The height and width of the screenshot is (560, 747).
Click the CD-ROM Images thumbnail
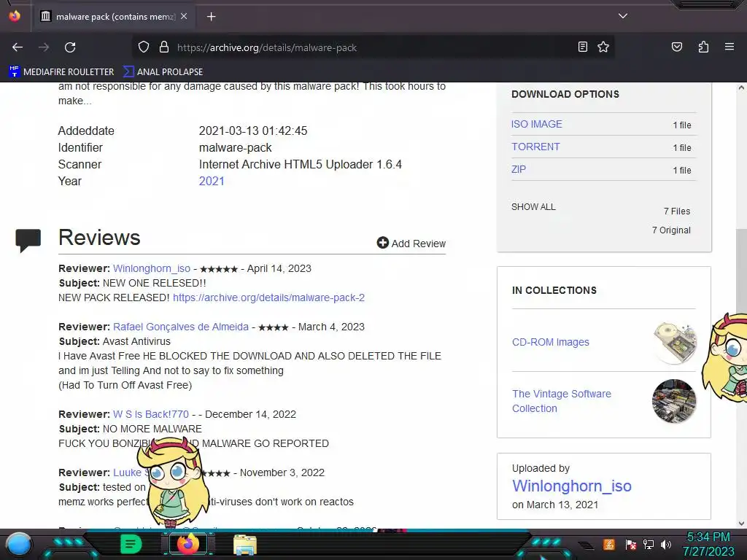click(x=675, y=342)
